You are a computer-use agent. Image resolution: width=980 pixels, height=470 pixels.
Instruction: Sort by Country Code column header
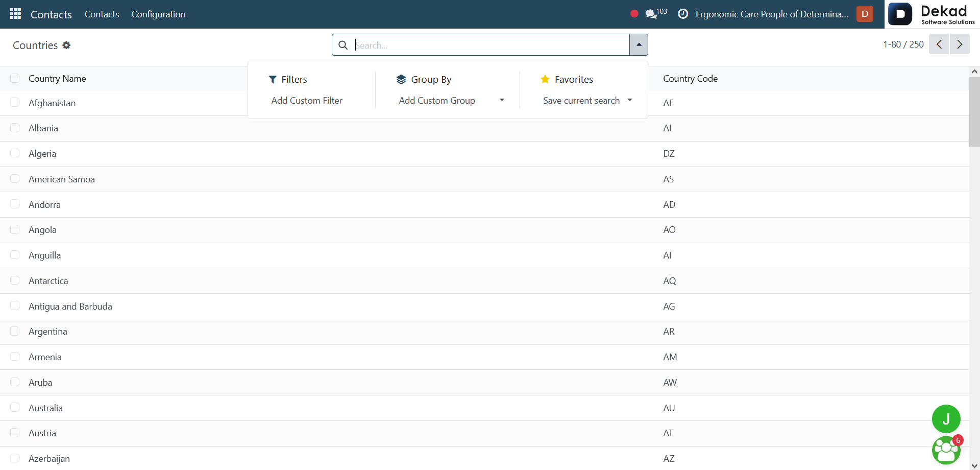click(x=690, y=79)
